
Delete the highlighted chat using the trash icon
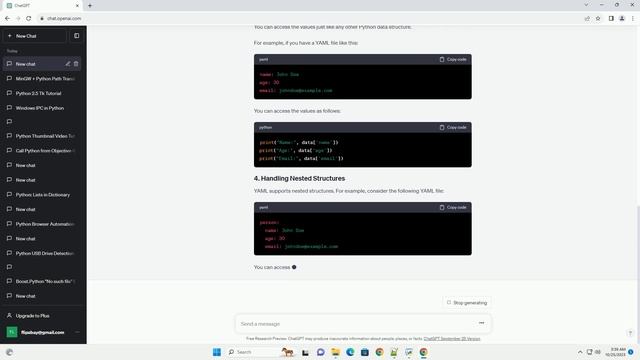click(76, 64)
